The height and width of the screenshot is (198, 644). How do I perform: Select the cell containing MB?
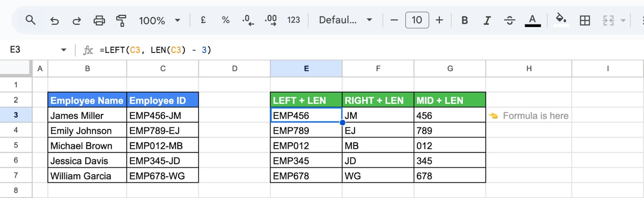click(378, 146)
